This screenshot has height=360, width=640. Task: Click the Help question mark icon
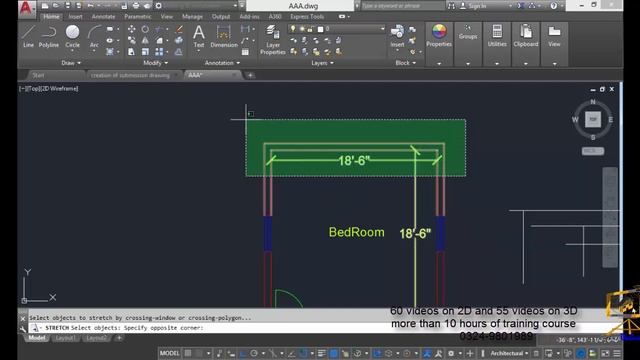coord(553,6)
